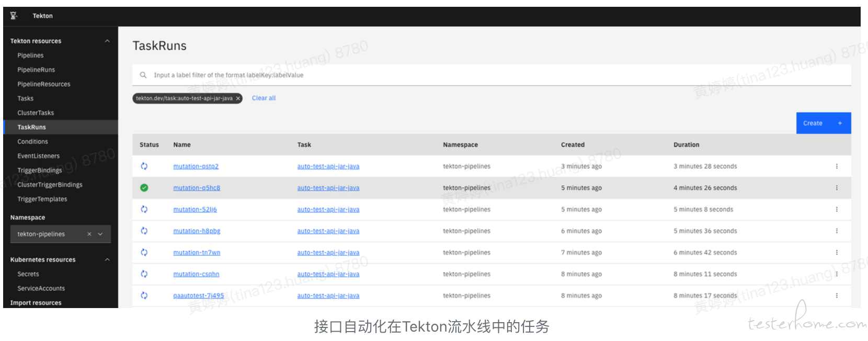This screenshot has width=868, height=341.
Task: Open the overflow menu for mutation-qstp2
Action: pyautogui.click(x=837, y=166)
